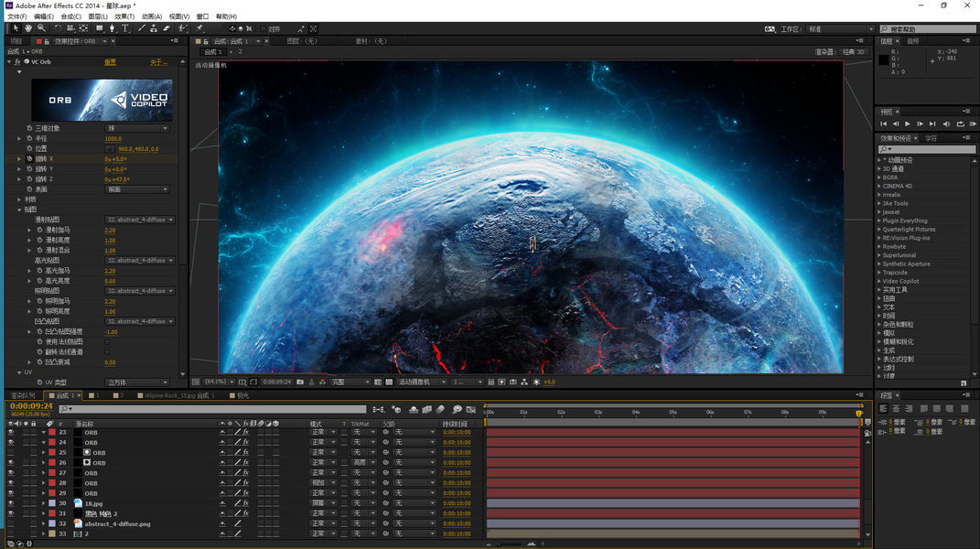Select the Puppet Pin tool
The width and height of the screenshot is (980, 549).
pos(199,28)
